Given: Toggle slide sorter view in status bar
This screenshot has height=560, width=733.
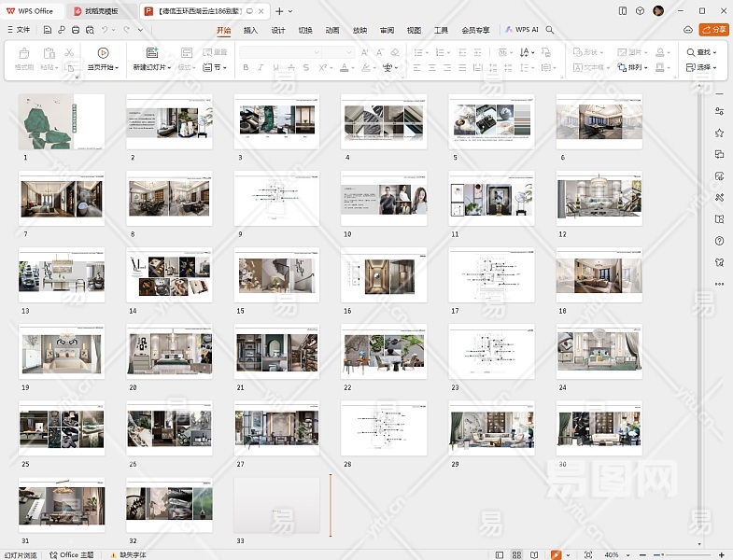Looking at the screenshot, I should click(517, 555).
